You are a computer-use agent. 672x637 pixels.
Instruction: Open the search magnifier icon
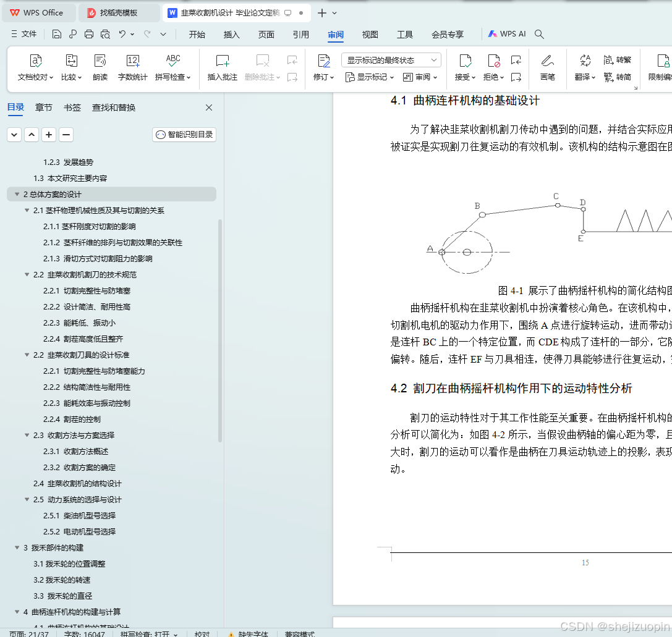coord(539,34)
